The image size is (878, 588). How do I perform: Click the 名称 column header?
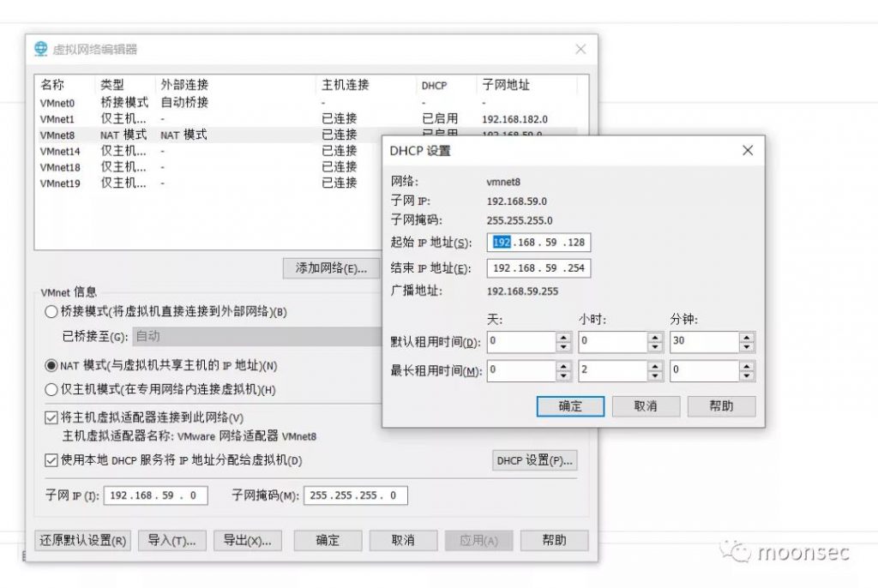point(65,85)
